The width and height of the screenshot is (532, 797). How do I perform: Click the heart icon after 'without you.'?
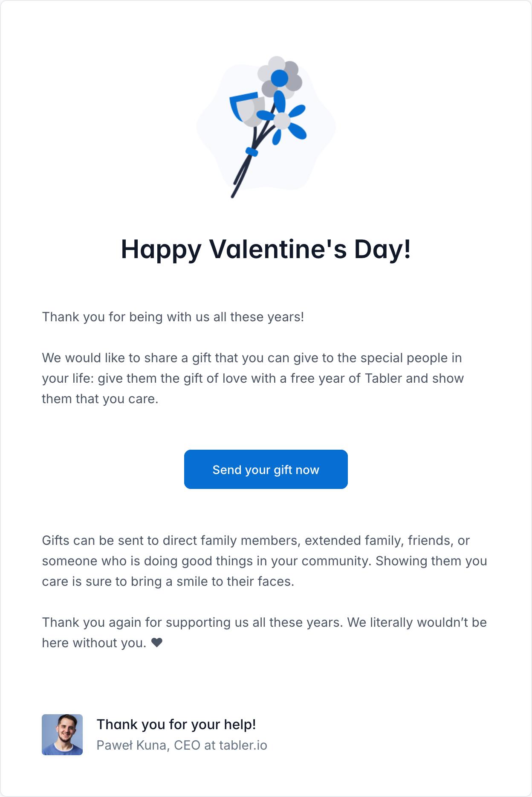pyautogui.click(x=157, y=643)
